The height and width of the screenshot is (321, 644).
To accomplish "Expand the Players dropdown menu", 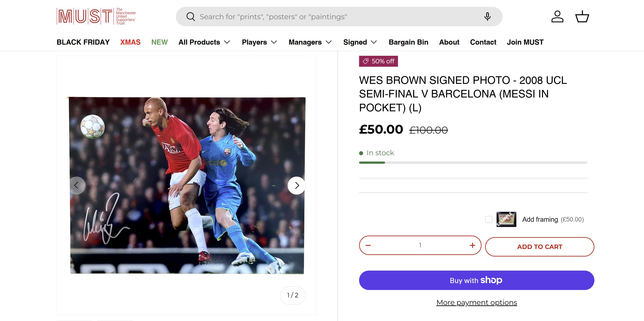I will [259, 42].
